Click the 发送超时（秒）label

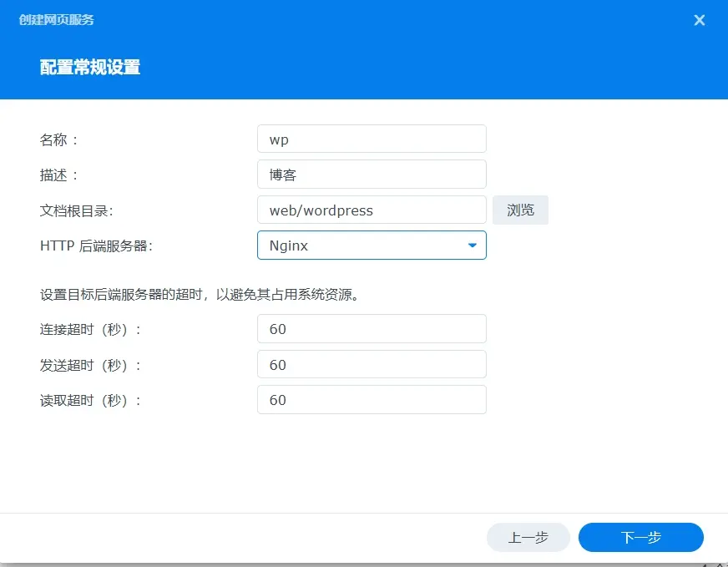click(x=90, y=365)
